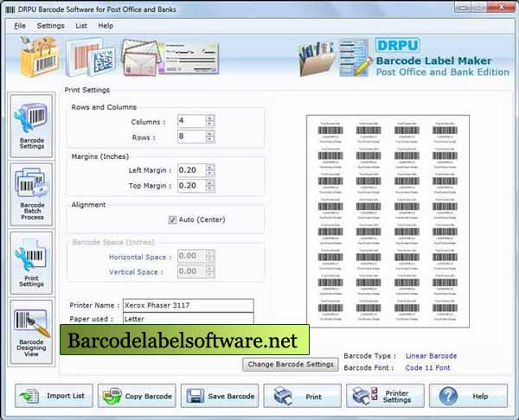Decrease the Left Margin value
Image resolution: width=519 pixels, height=420 pixels.
tap(209, 174)
